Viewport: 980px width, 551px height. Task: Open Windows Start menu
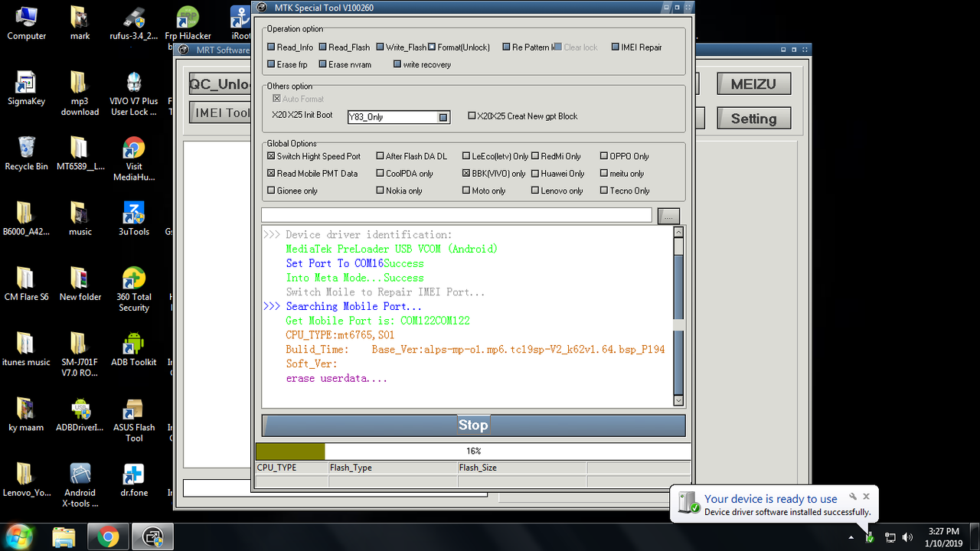click(18, 536)
